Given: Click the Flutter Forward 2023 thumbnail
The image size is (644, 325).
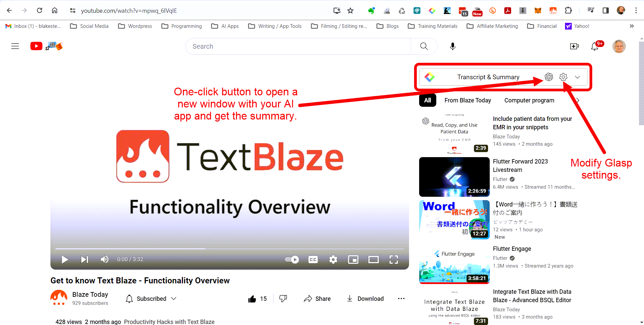Looking at the screenshot, I should coord(454,177).
